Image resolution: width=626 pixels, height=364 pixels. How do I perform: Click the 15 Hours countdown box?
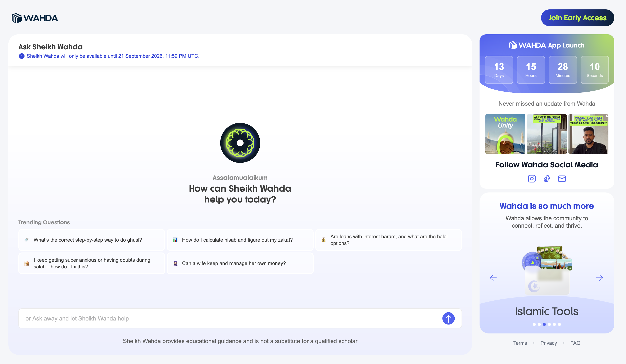531,70
